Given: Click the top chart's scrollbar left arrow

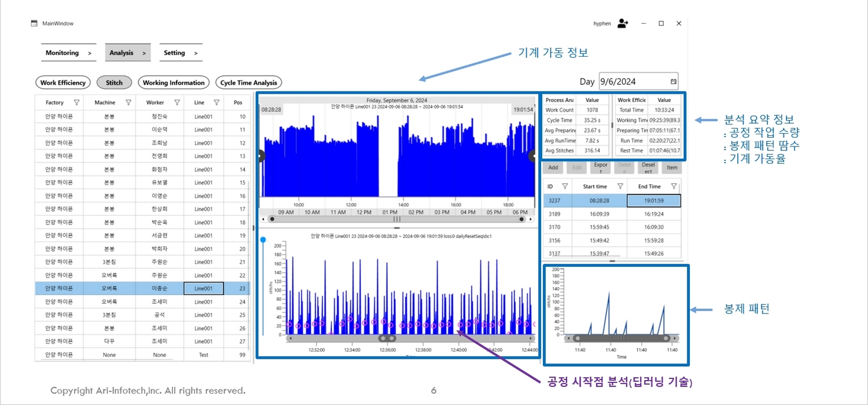Looking at the screenshot, I should [x=264, y=219].
